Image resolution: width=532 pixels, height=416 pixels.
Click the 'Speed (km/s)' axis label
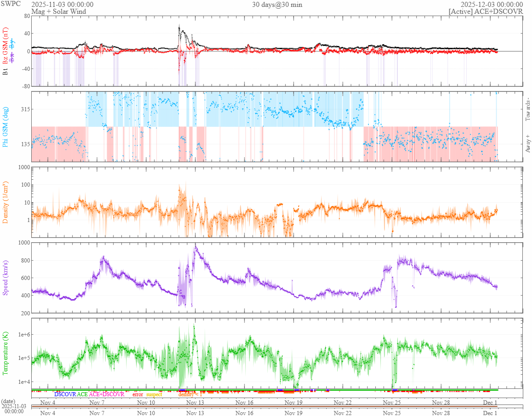[5, 278]
